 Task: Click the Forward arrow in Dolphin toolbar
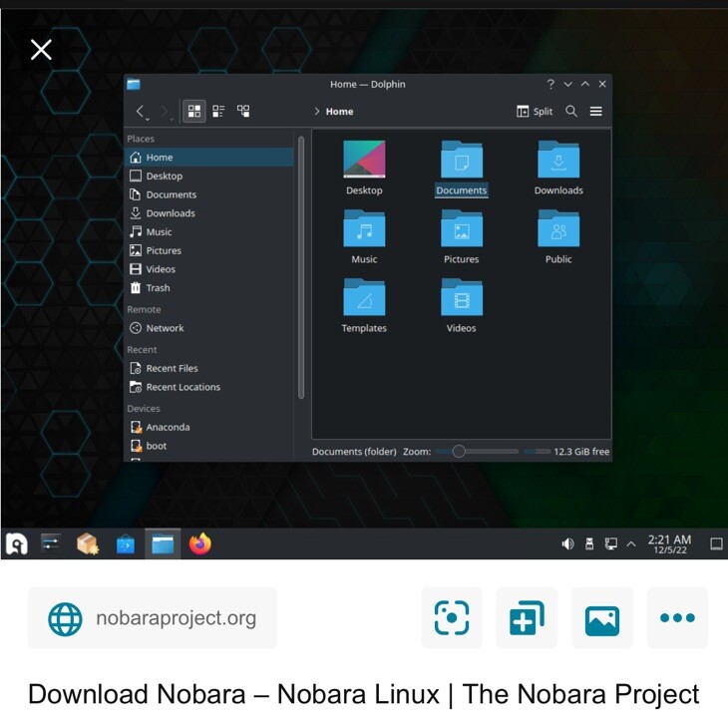[x=165, y=112]
